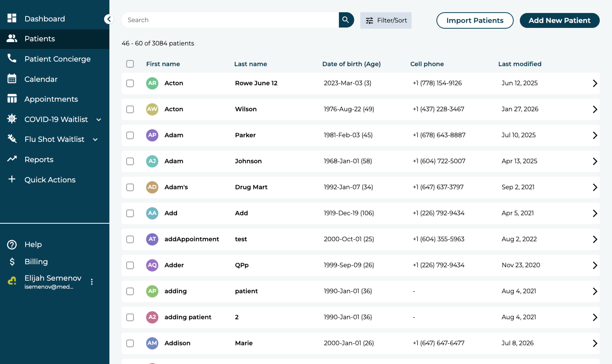This screenshot has width=612, height=364.
Task: Click the Patients people icon
Action: pyautogui.click(x=12, y=38)
